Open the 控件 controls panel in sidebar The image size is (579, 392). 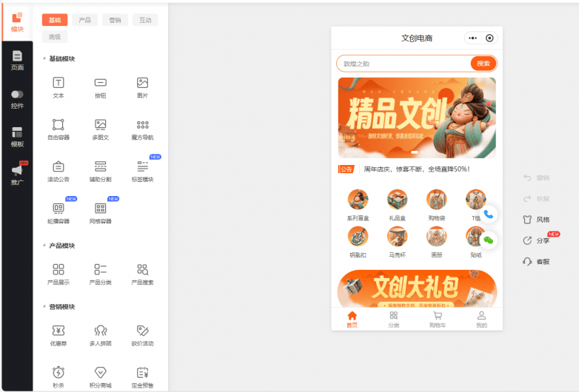16,99
